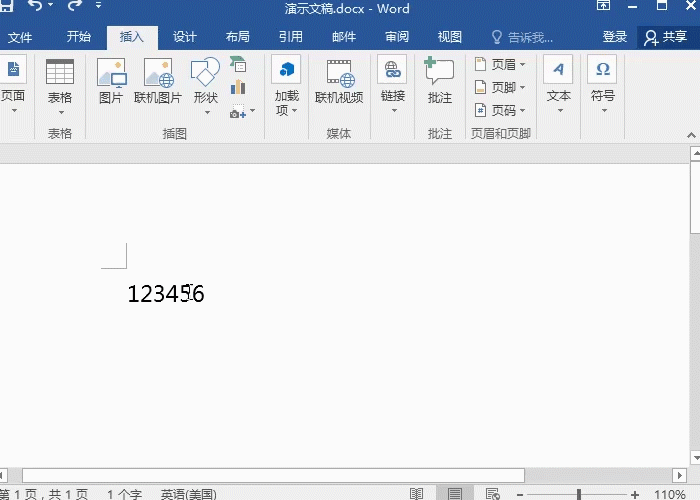Switch to the 开始 tab

(x=79, y=37)
